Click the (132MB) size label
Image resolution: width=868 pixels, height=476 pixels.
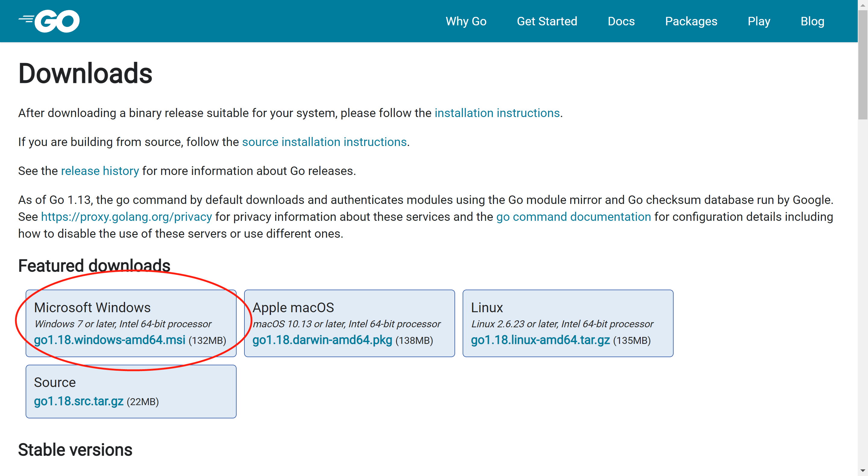click(207, 341)
